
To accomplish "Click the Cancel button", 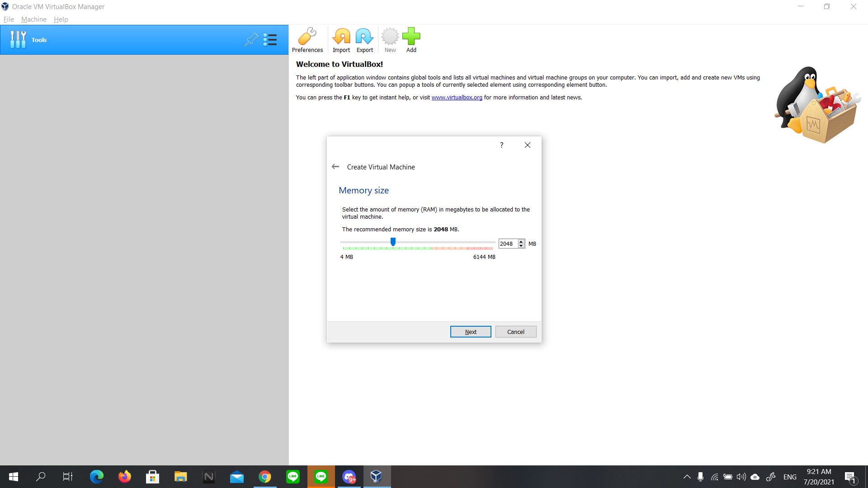I will pyautogui.click(x=516, y=332).
